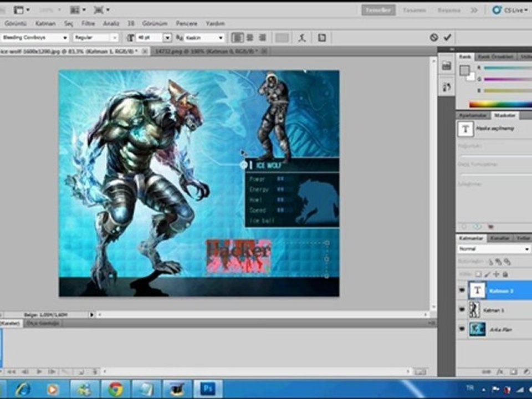Toggle the character and paragraph panel
Viewport: 532px width, 399px height.
coord(321,38)
